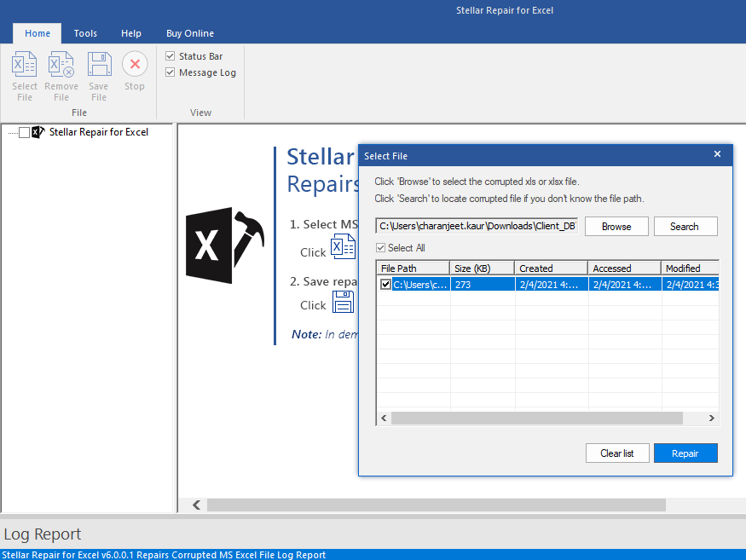The image size is (746, 560).
Task: Click the main pane left scroll arrow
Action: click(196, 505)
